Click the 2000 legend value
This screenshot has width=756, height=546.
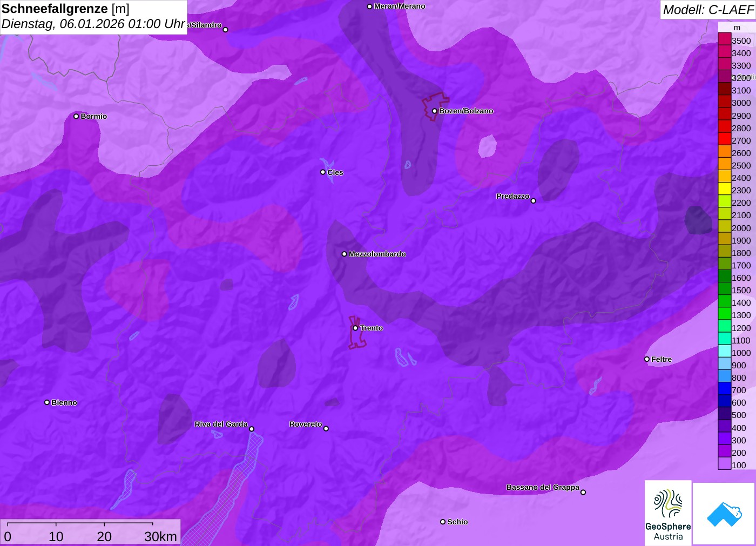point(741,228)
